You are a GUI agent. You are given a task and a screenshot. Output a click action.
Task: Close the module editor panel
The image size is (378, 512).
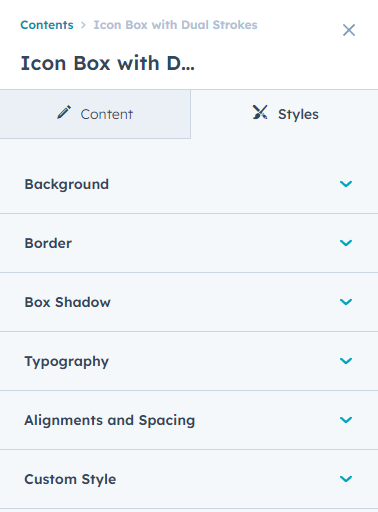[x=349, y=30]
